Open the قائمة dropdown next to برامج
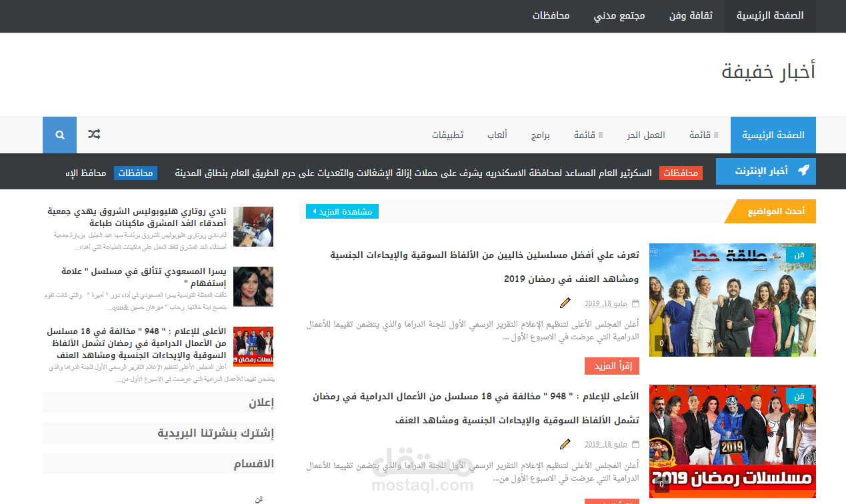This screenshot has width=846, height=504. point(588,135)
